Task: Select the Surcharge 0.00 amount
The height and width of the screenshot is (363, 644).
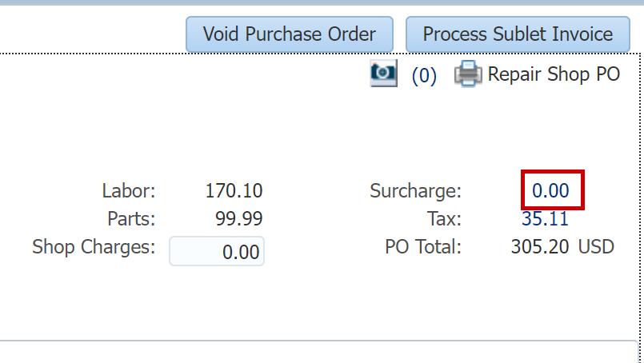Action: pyautogui.click(x=550, y=190)
